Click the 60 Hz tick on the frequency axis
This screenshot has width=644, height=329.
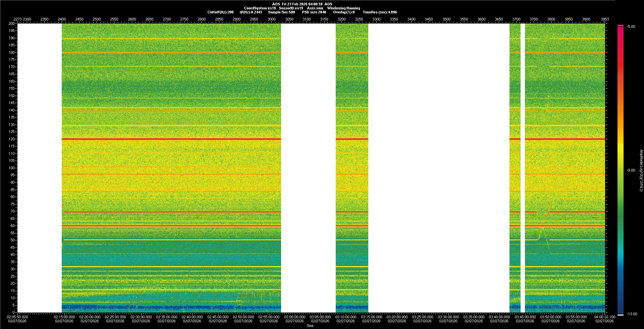click(x=12, y=226)
